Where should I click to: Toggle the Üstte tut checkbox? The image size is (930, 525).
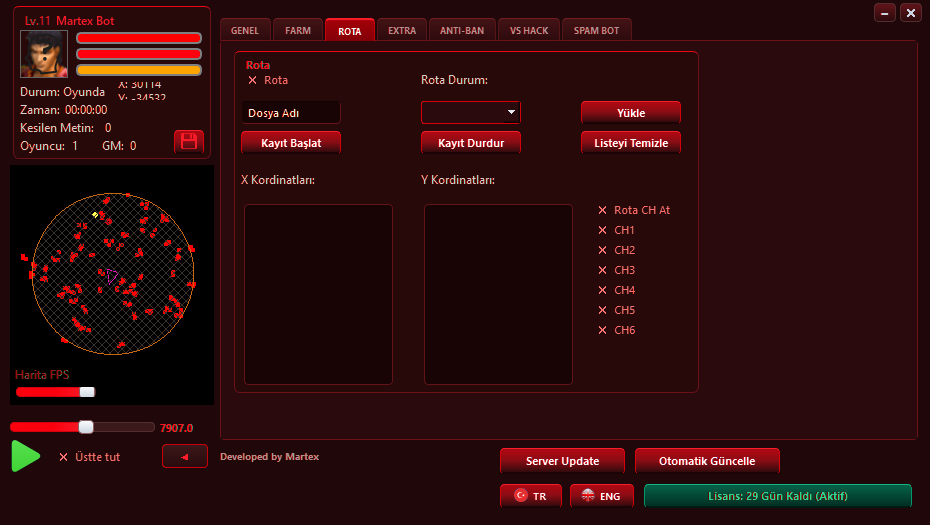pyautogui.click(x=63, y=457)
